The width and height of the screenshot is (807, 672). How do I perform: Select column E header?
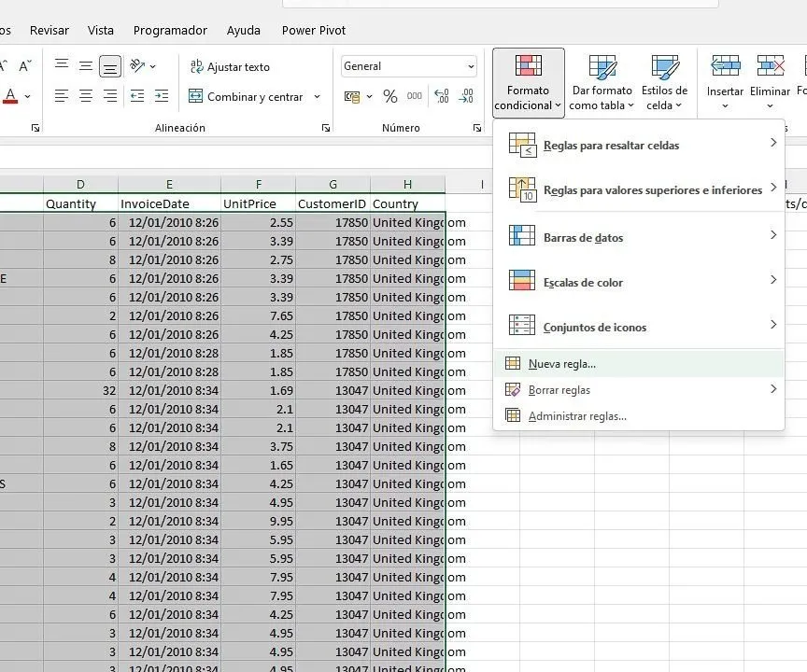click(x=169, y=184)
